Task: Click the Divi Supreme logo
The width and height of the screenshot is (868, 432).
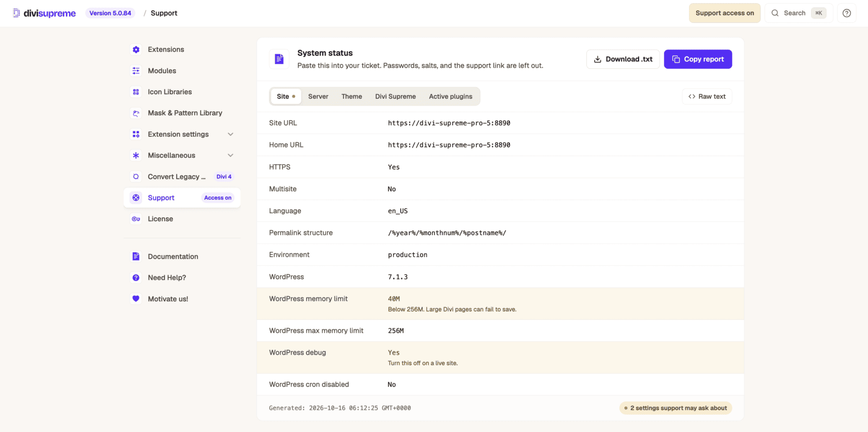Action: [44, 13]
